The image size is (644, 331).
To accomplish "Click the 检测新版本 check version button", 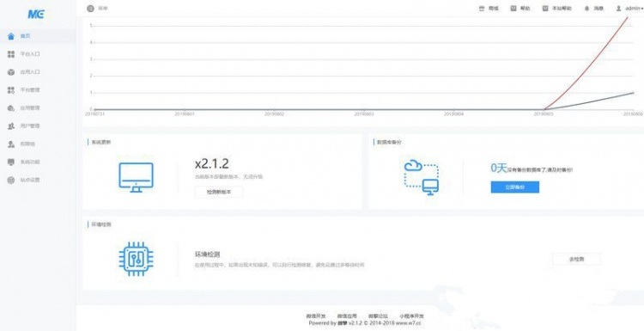I will 219,192.
